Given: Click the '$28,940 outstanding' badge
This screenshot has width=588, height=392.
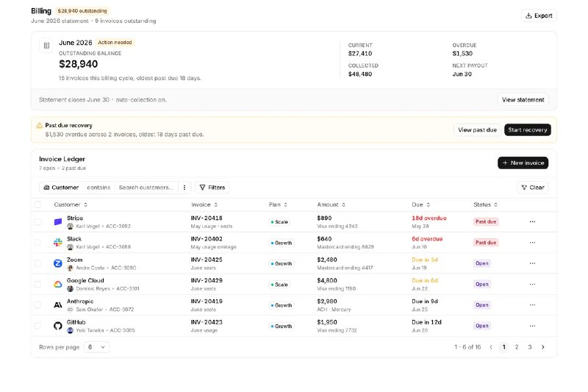Looking at the screenshot, I should click(x=82, y=11).
